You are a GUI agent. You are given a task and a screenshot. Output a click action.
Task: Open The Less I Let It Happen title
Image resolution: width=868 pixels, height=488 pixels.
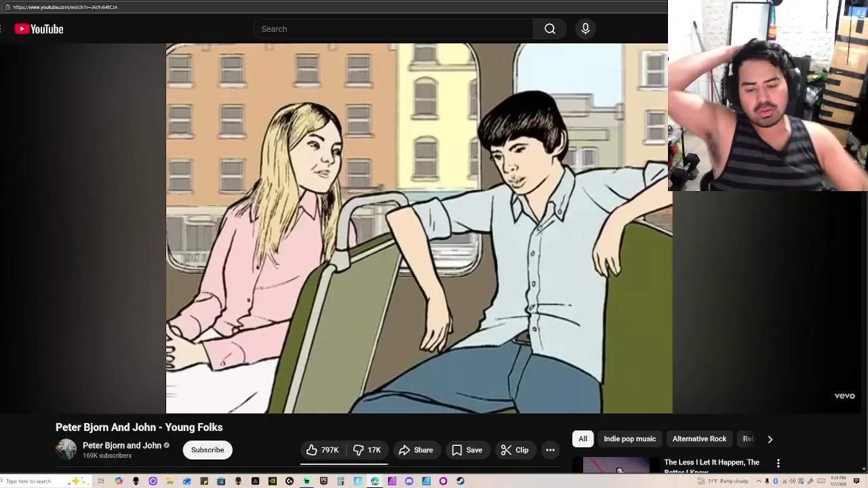712,466
